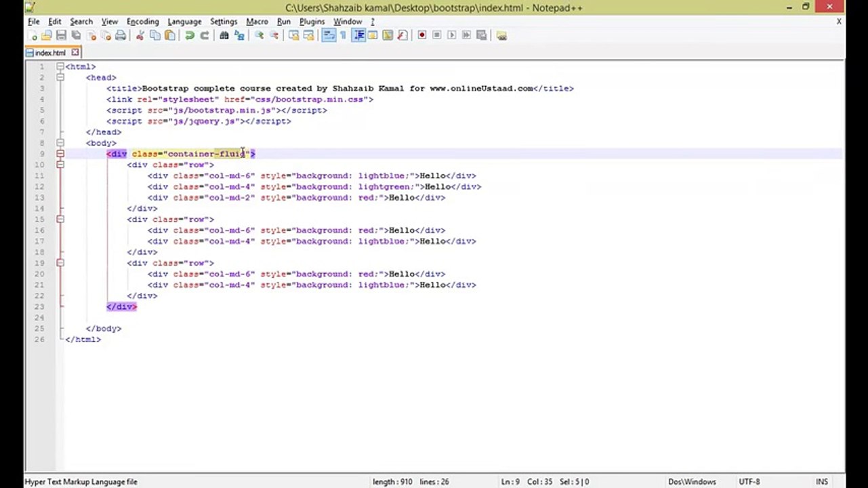This screenshot has width=868, height=488.
Task: Select the index.html document tab
Action: click(x=51, y=53)
